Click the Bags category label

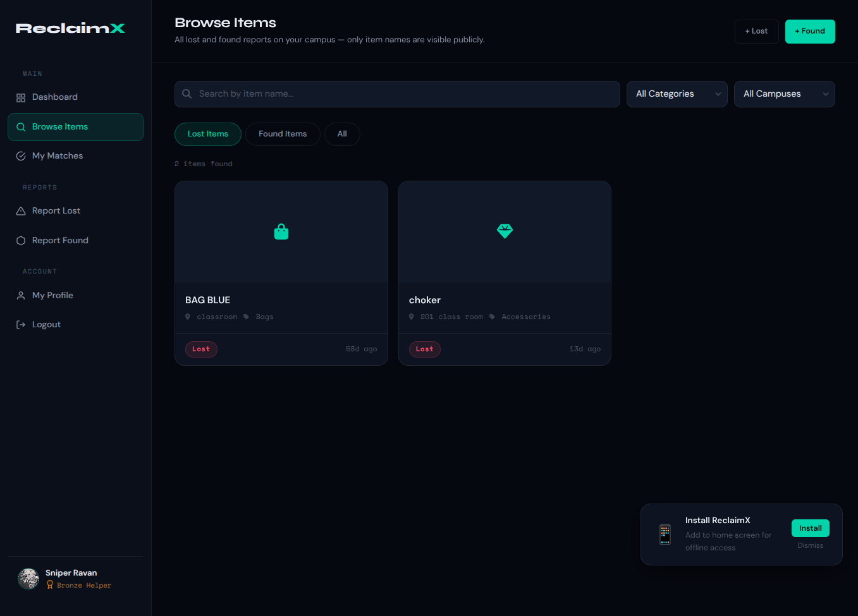pos(265,317)
